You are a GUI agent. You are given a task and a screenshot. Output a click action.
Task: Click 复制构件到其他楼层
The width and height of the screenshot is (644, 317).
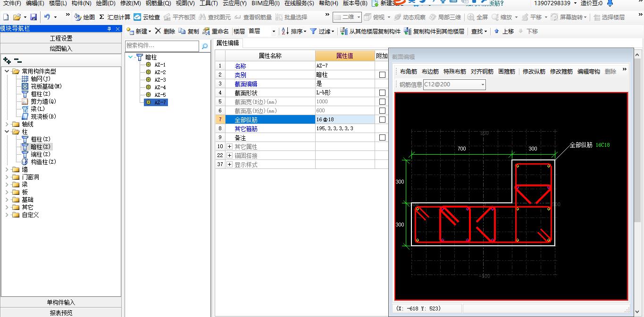(x=434, y=31)
